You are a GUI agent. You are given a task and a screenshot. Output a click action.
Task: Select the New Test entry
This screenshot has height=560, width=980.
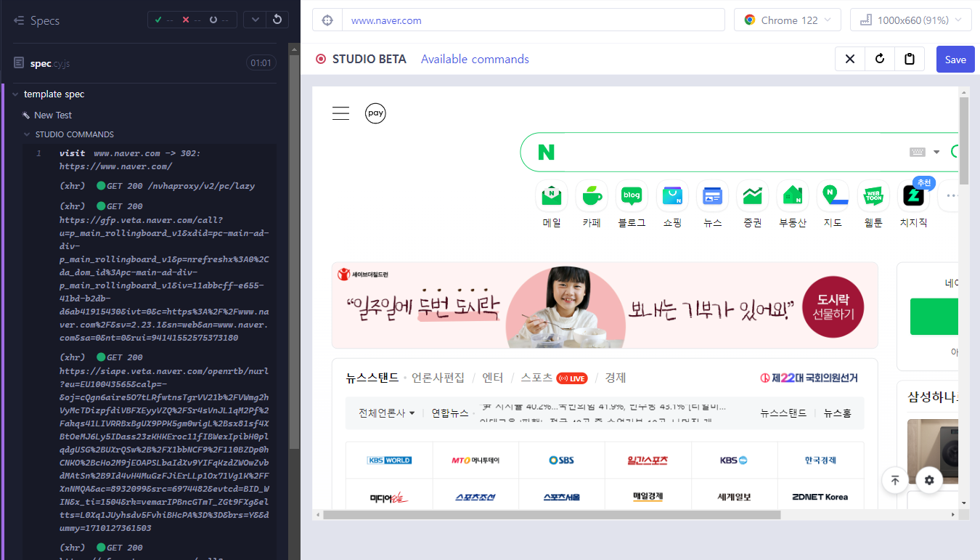pyautogui.click(x=53, y=115)
